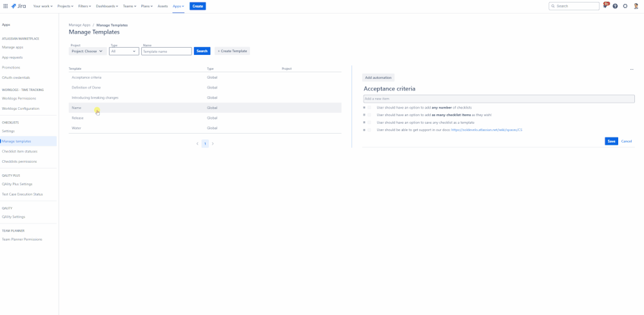Open the Your work dropdown
The height and width of the screenshot is (315, 644).
[x=43, y=6]
